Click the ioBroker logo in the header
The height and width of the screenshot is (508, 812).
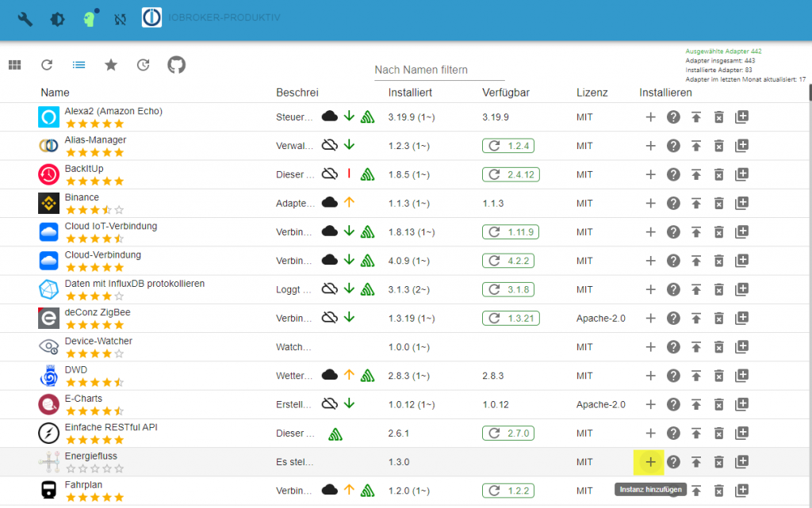pos(151,18)
